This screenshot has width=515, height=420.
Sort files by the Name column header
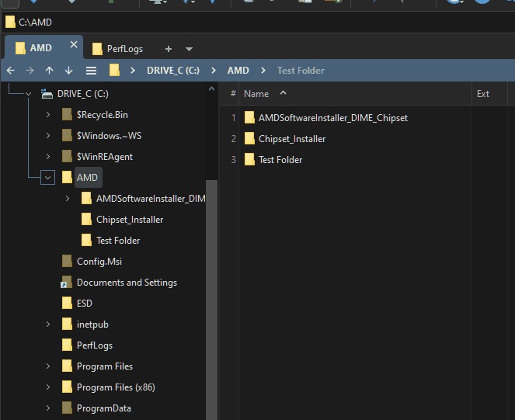pos(256,94)
